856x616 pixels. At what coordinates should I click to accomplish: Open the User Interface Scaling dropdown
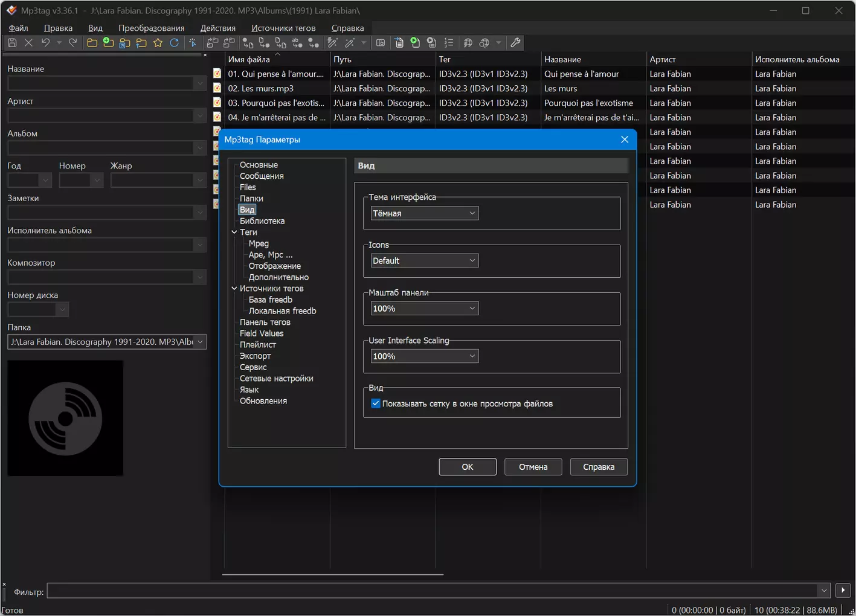pyautogui.click(x=424, y=356)
